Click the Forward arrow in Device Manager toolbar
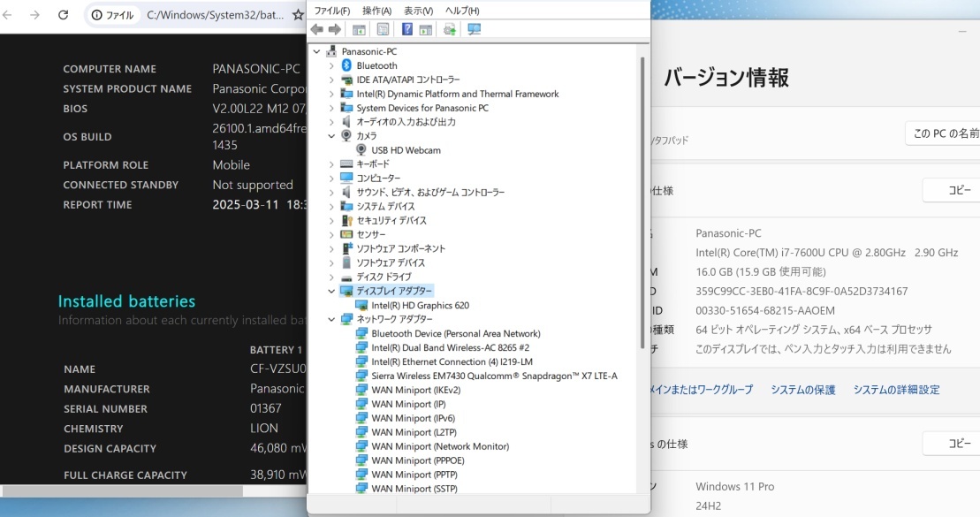 click(x=335, y=29)
